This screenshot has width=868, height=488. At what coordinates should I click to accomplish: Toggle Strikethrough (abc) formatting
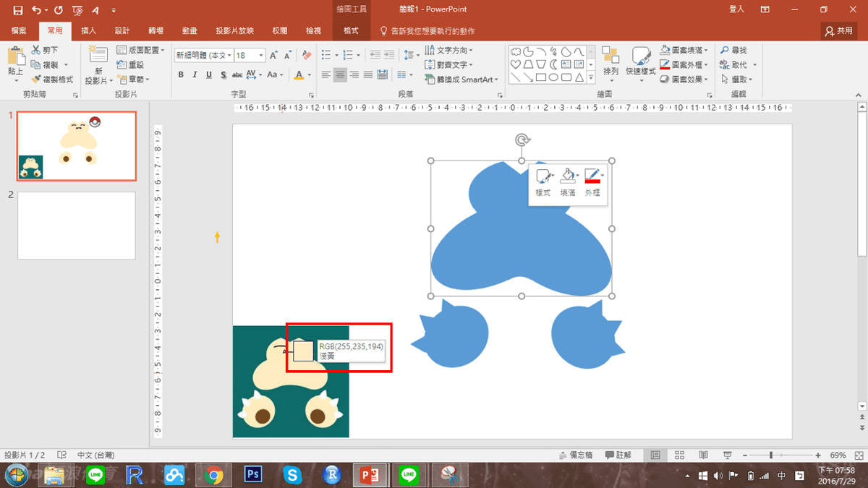(x=237, y=75)
